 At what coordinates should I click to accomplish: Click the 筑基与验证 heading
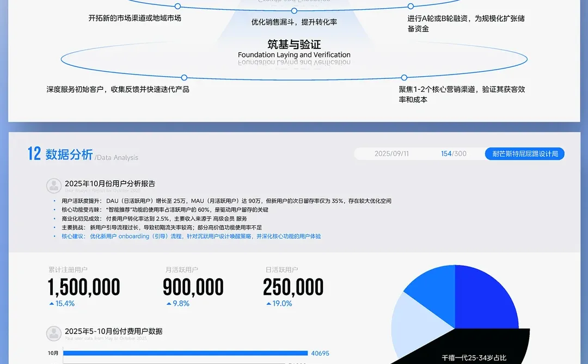294,44
